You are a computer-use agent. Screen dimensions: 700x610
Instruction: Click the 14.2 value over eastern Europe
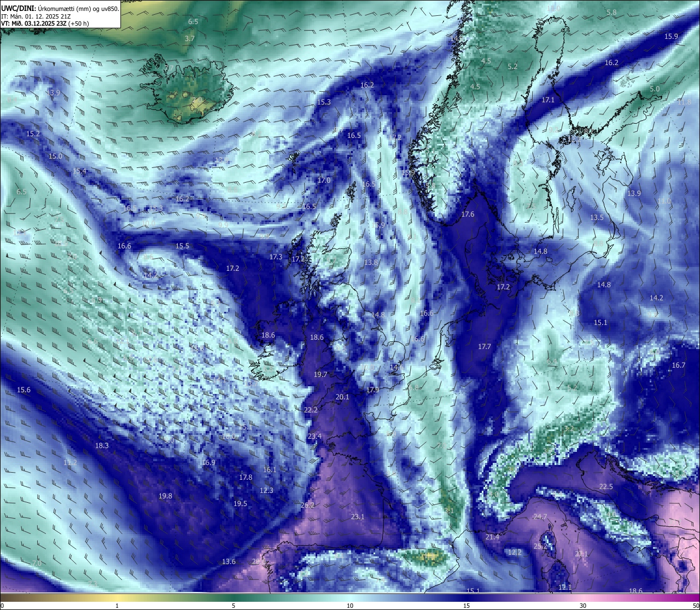[656, 298]
